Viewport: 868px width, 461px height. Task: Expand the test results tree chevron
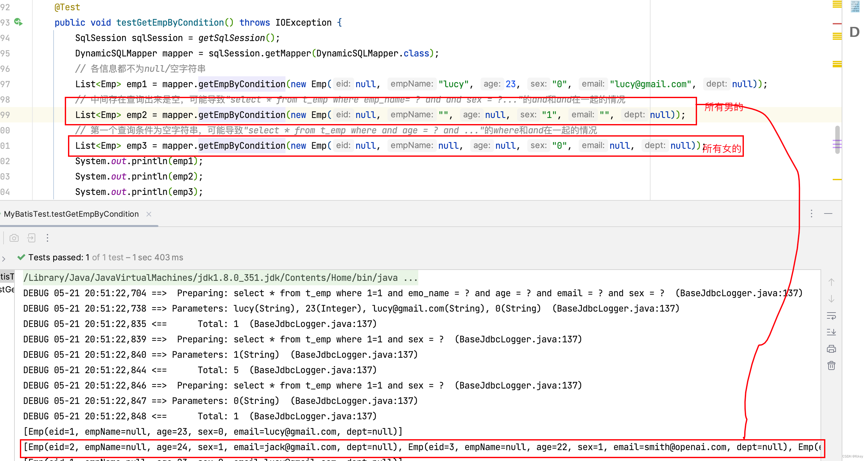click(4, 258)
